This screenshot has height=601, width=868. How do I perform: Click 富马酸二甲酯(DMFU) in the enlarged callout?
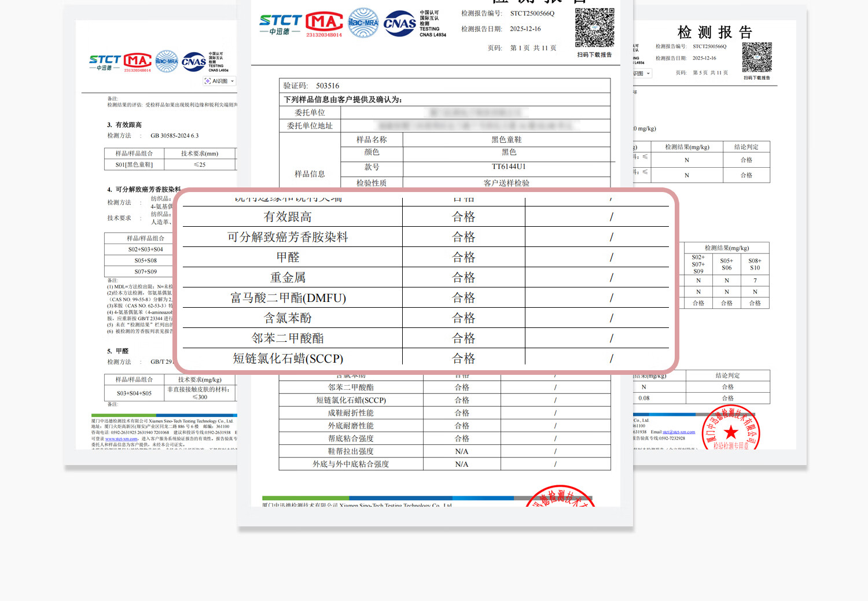click(x=288, y=298)
